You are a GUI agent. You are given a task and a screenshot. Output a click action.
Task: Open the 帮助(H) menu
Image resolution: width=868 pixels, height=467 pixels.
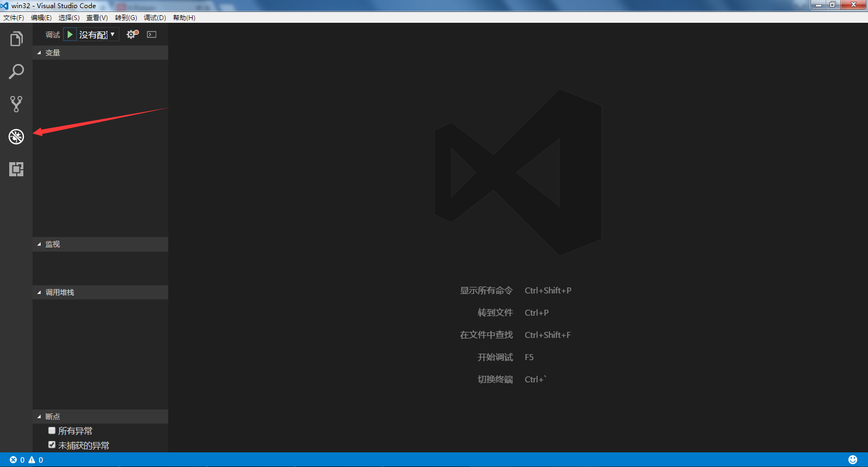click(184, 18)
